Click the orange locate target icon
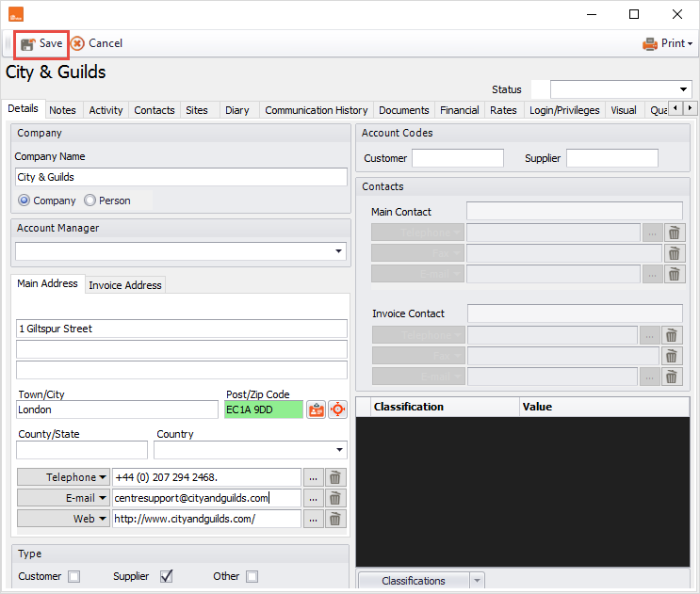700x594 pixels. pos(338,409)
